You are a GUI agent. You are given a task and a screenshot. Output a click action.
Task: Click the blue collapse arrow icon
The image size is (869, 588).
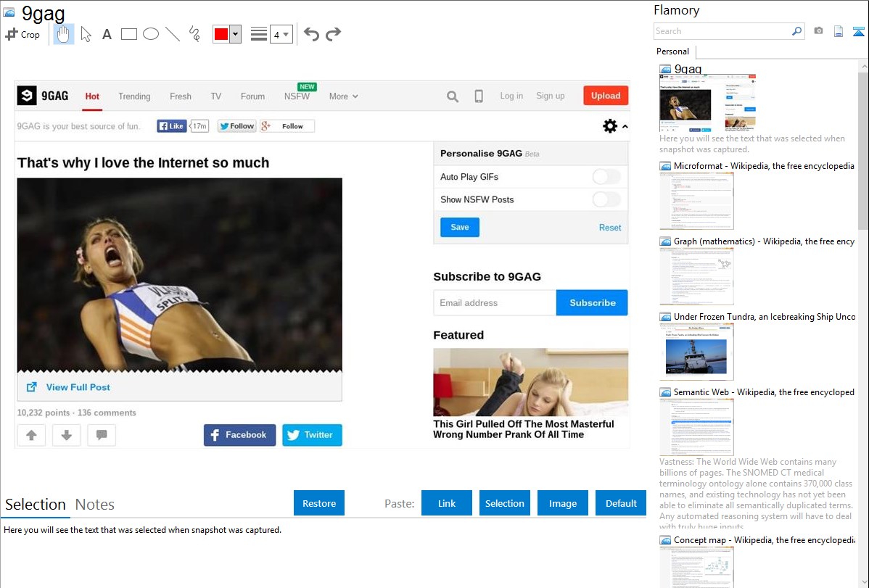pos(858,31)
